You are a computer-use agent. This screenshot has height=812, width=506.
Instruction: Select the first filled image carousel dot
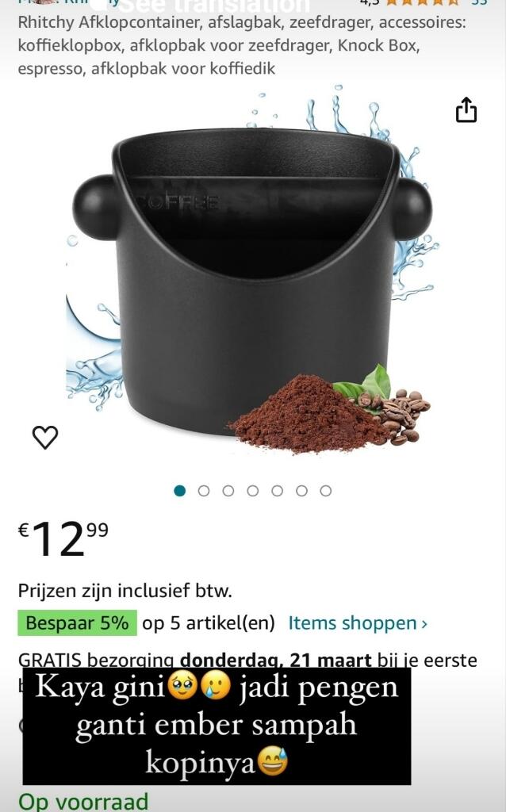(x=180, y=490)
